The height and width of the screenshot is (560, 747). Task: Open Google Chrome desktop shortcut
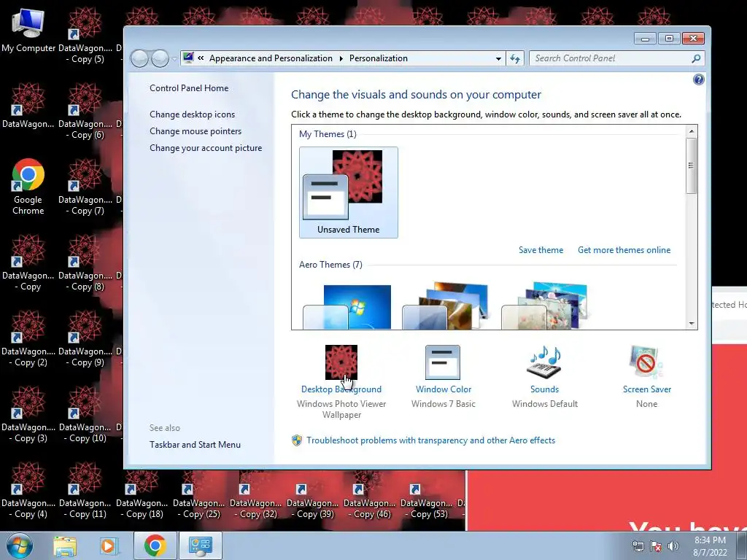[28, 187]
